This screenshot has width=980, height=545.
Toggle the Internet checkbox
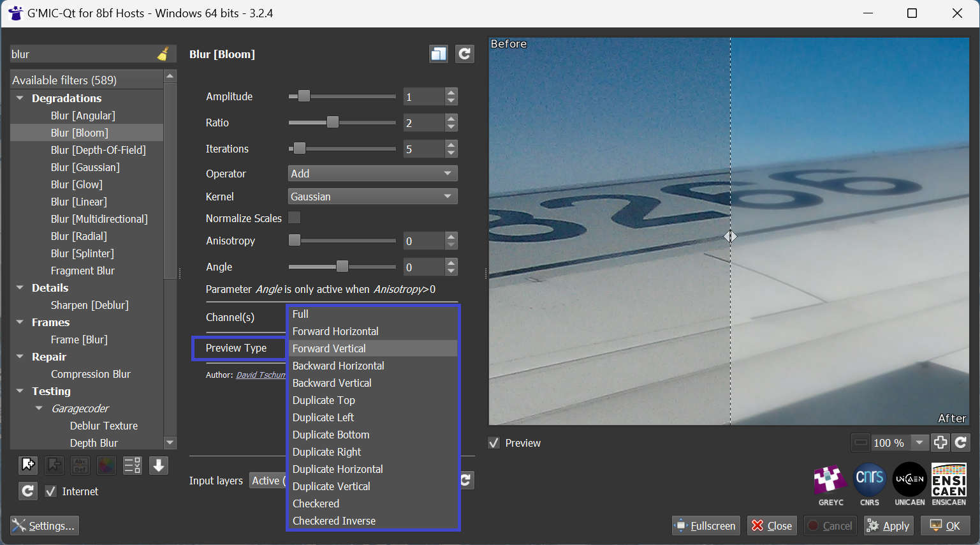coord(51,491)
